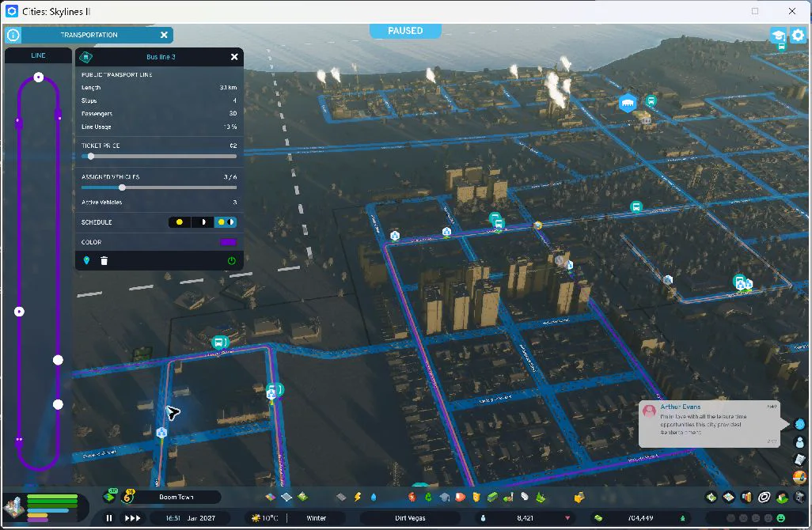Open the Education graduation cap icon
This screenshot has height=530, width=812.
444,497
